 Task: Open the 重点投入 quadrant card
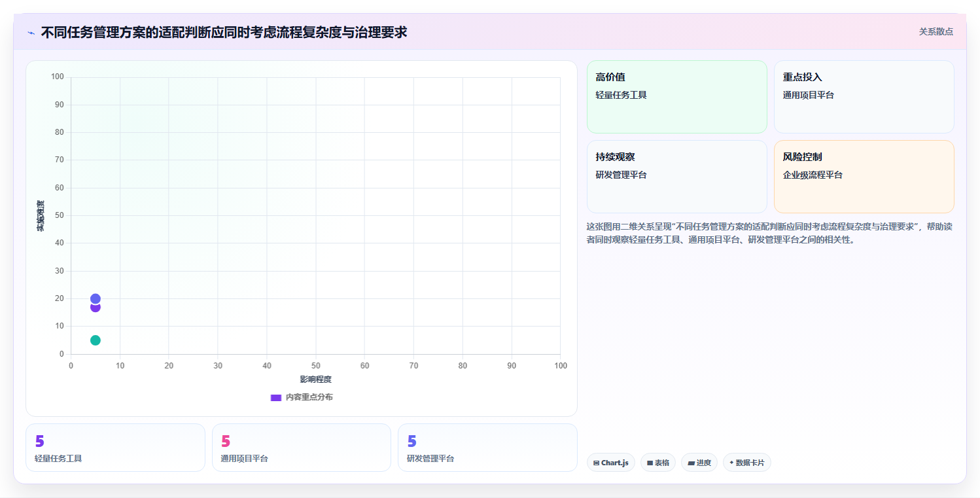pyautogui.click(x=864, y=97)
